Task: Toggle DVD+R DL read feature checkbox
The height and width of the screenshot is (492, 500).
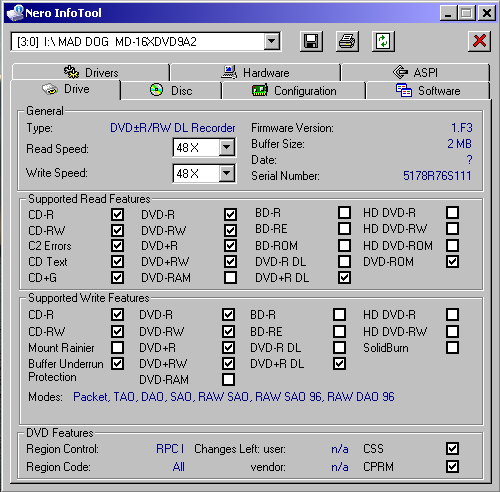Action: point(344,278)
